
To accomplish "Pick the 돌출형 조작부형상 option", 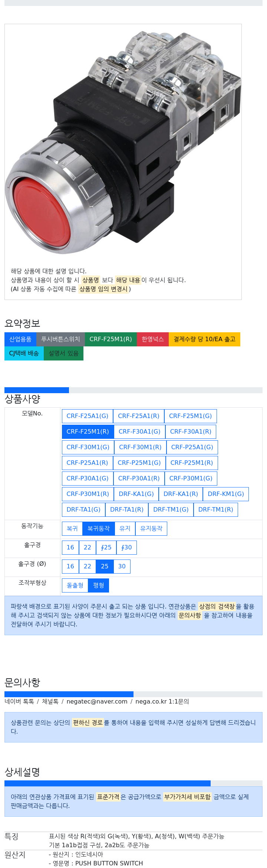I will tap(75, 585).
